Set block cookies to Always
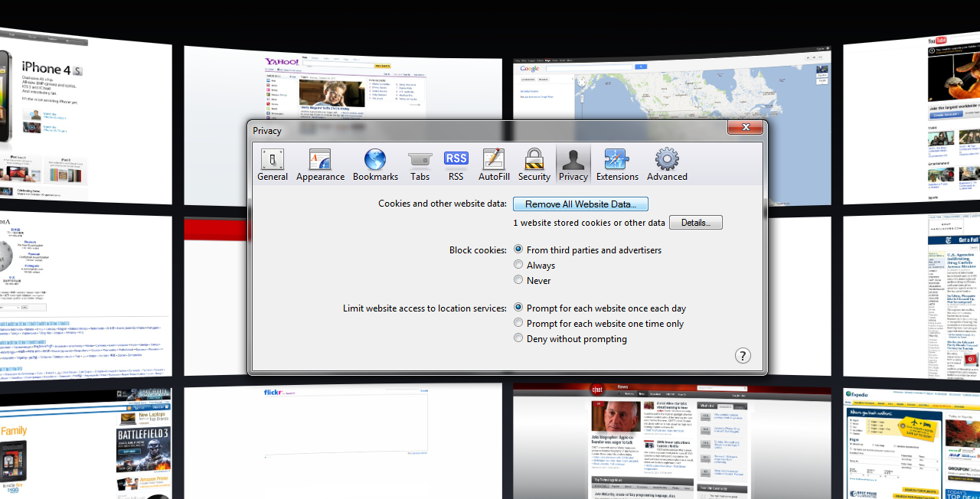Viewport: 980px width, 499px height. [518, 265]
